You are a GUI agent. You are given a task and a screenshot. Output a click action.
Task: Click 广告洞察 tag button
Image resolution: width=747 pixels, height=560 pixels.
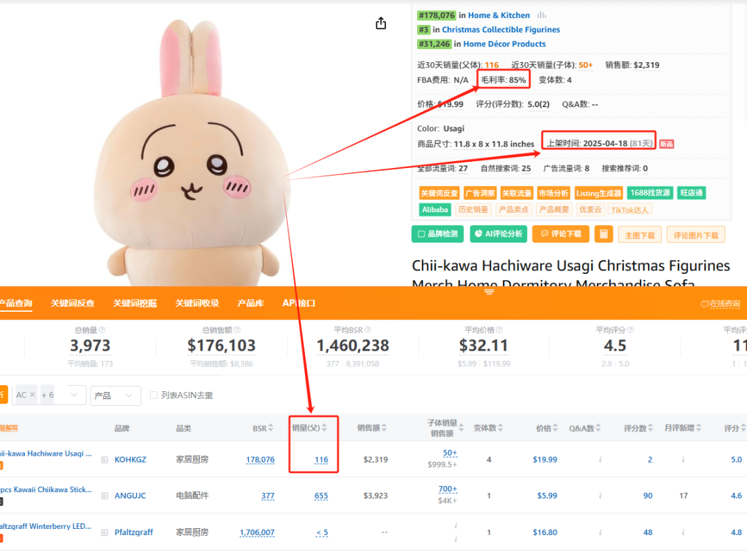480,194
